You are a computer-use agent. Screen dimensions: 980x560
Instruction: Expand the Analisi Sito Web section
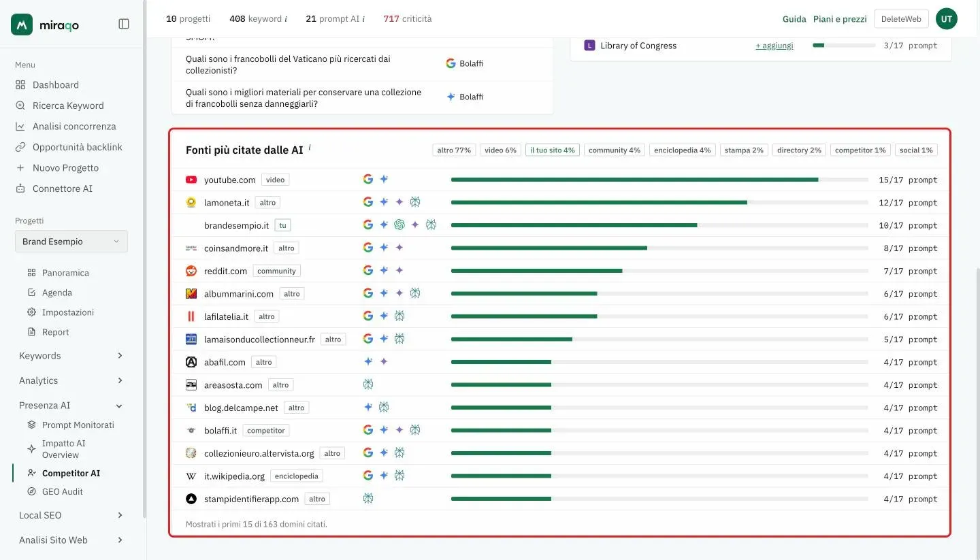click(x=71, y=540)
